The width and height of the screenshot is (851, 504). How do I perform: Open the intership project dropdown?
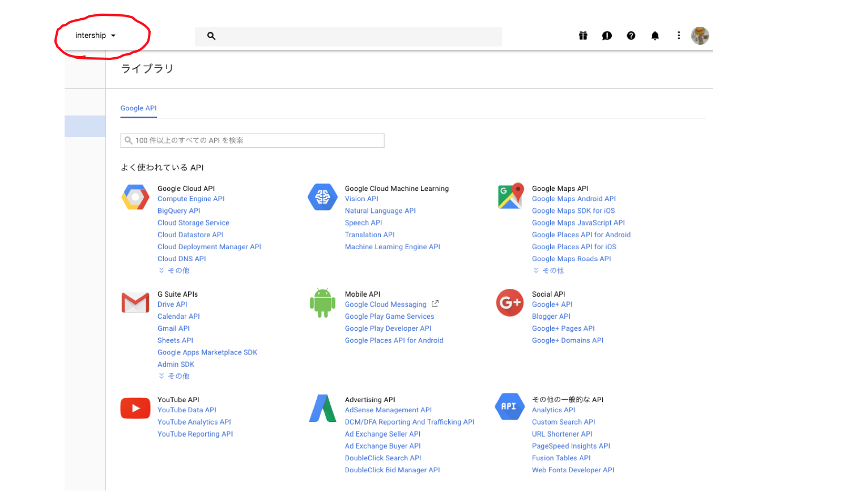pos(95,36)
